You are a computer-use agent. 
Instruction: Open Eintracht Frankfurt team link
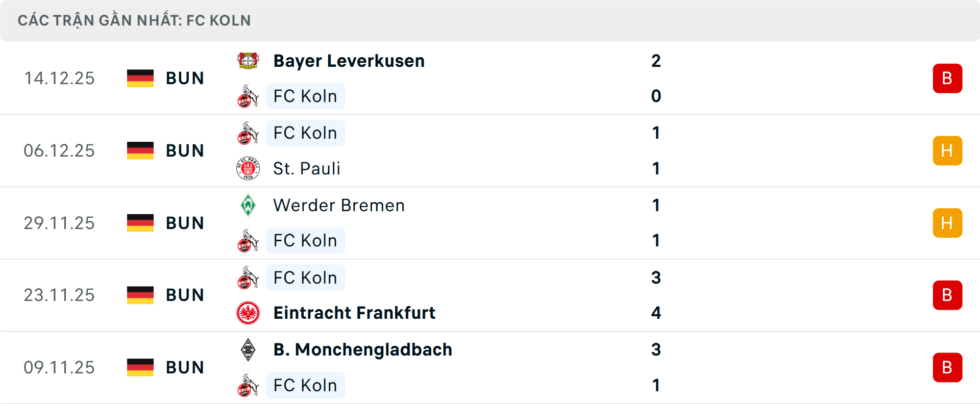pos(354,313)
